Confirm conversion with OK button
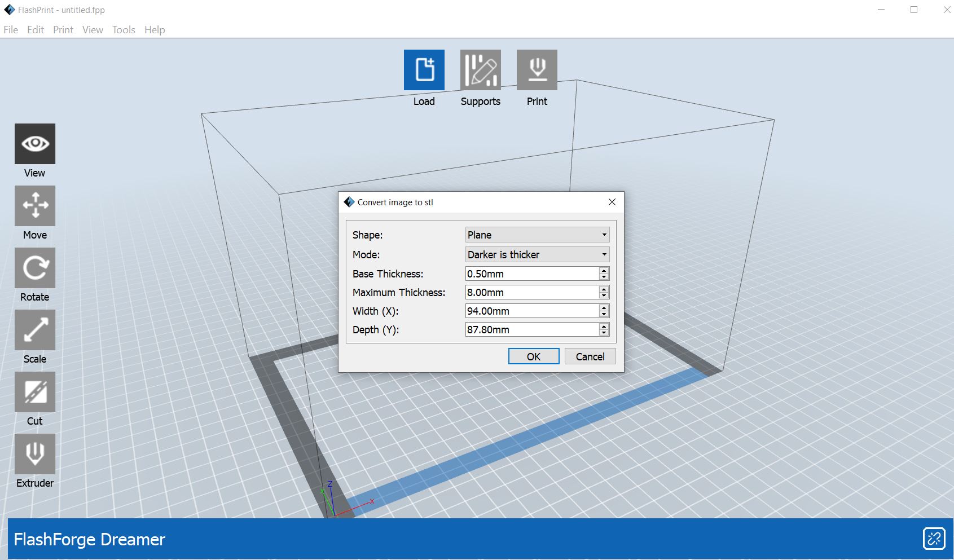This screenshot has height=560, width=954. [x=534, y=356]
